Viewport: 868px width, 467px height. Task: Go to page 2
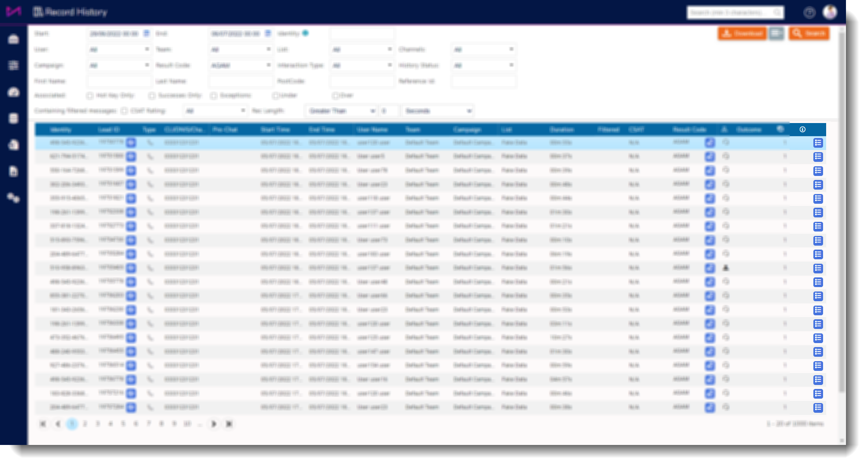[x=85, y=424]
